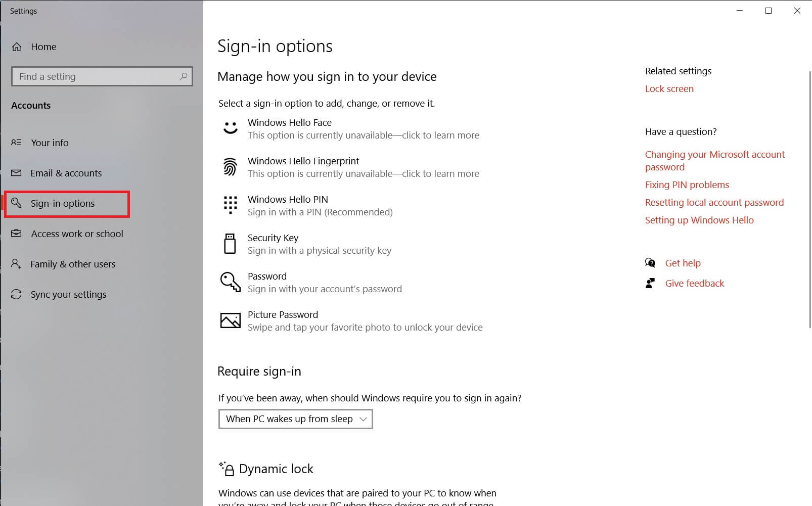This screenshot has height=506, width=812.
Task: Open Access work or school page
Action: coord(77,234)
